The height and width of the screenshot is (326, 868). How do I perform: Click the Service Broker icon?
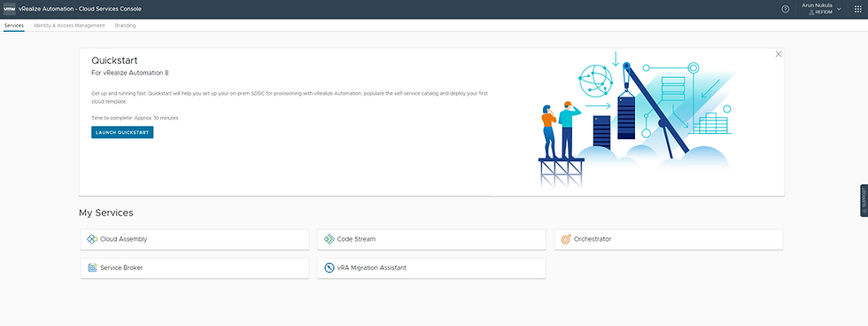[92, 268]
